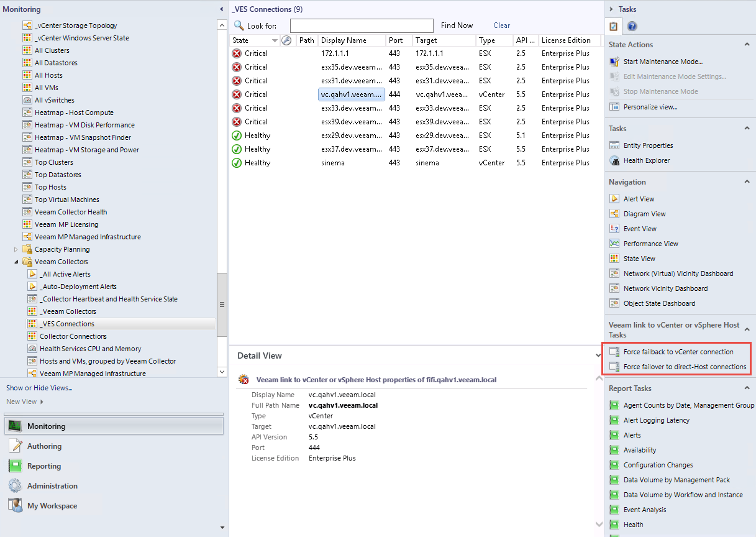This screenshot has height=537, width=756.
Task: Sort by the Port column header
Action: click(399, 40)
